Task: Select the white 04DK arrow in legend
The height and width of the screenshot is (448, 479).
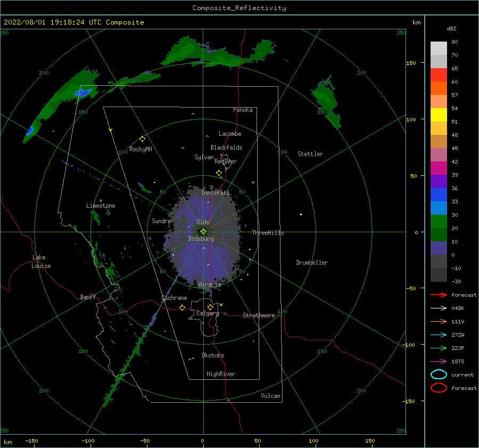Action: click(x=439, y=308)
